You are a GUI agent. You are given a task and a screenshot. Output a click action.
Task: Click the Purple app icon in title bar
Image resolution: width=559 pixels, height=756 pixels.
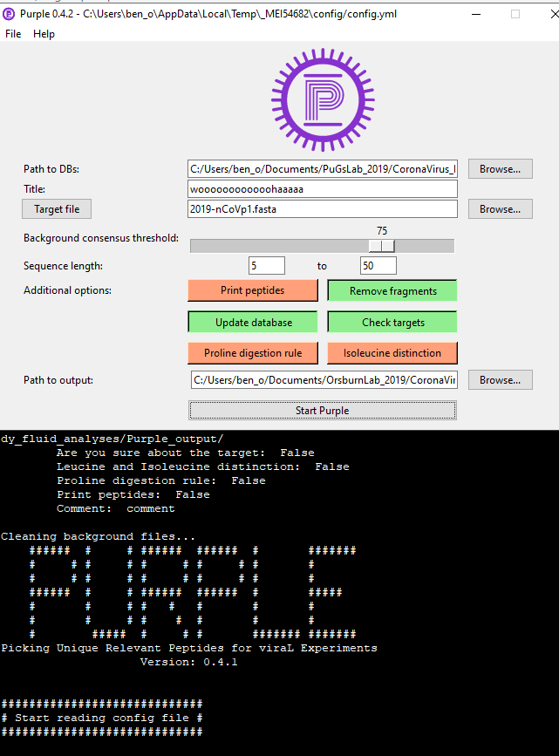pyautogui.click(x=9, y=14)
